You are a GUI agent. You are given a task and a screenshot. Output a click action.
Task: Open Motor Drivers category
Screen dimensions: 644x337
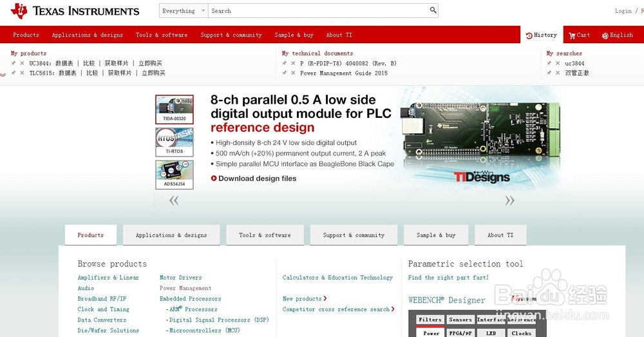pos(181,278)
